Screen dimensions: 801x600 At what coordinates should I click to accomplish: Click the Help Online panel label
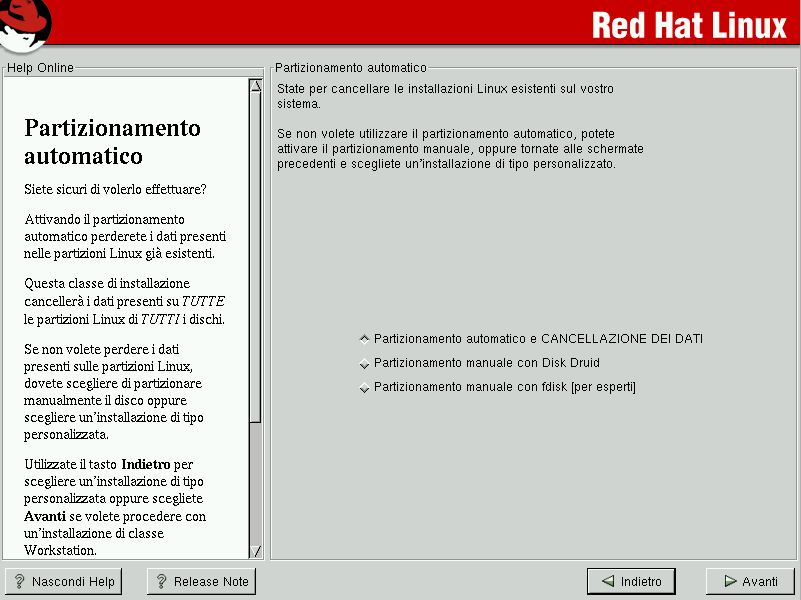pos(40,68)
